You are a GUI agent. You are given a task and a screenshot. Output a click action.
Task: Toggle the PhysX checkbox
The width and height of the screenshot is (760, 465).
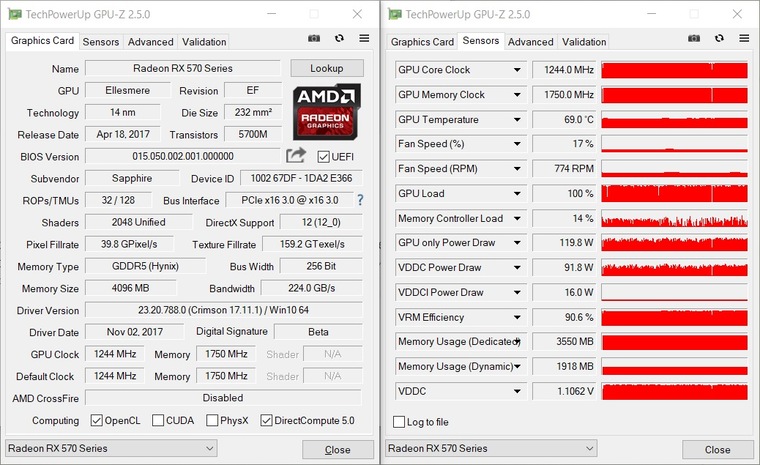point(212,420)
